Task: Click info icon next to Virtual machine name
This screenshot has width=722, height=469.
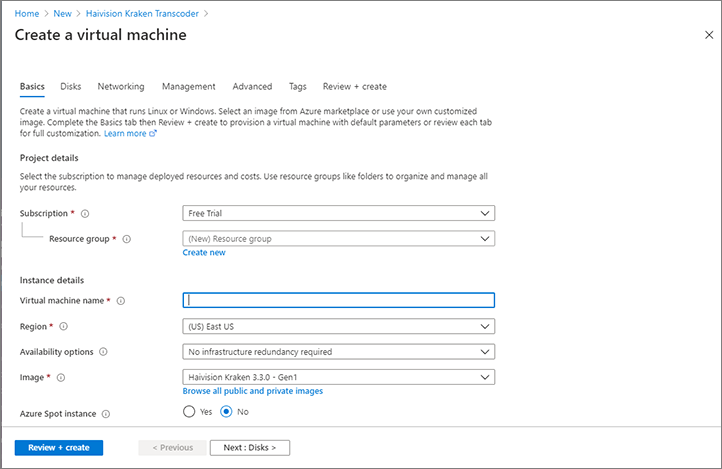Action: (x=122, y=301)
